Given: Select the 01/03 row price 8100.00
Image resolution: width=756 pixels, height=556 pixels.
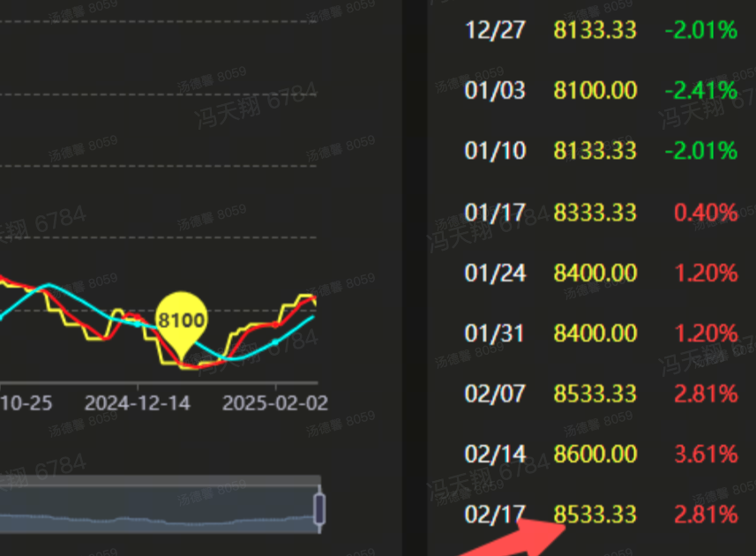Looking at the screenshot, I should (595, 90).
